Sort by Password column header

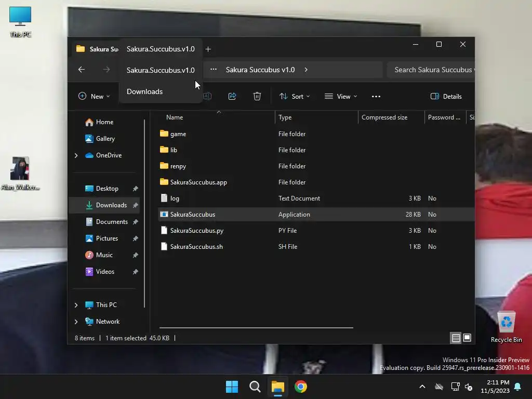445,117
